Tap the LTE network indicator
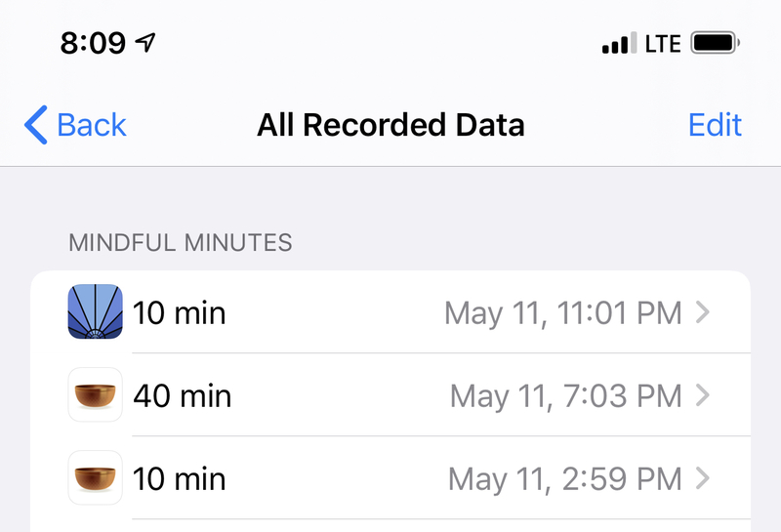781x532 pixels. point(663,44)
